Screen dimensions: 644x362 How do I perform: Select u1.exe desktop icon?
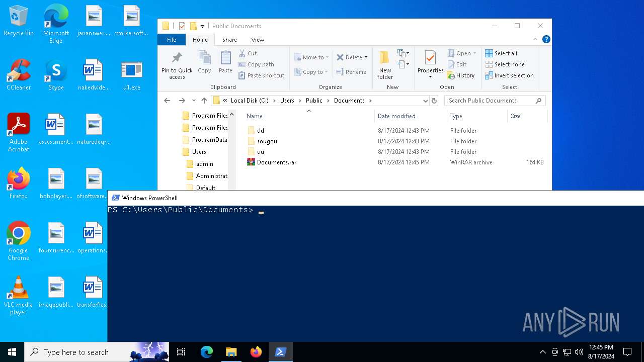click(132, 75)
